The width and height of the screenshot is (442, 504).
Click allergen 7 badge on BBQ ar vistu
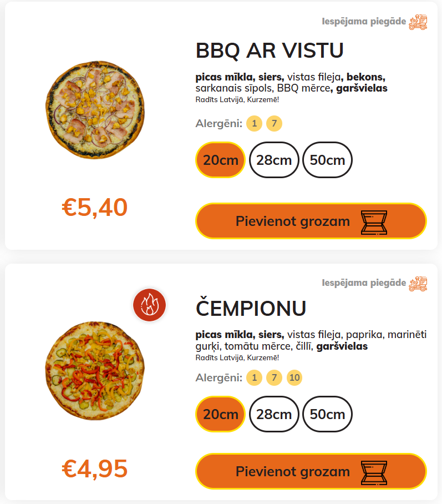pyautogui.click(x=274, y=123)
